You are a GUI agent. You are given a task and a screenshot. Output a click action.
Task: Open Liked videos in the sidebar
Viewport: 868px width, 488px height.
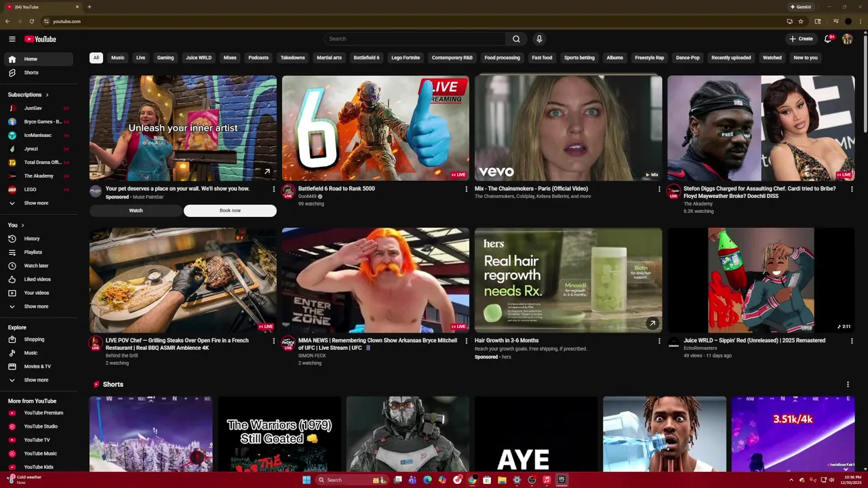[x=39, y=279]
